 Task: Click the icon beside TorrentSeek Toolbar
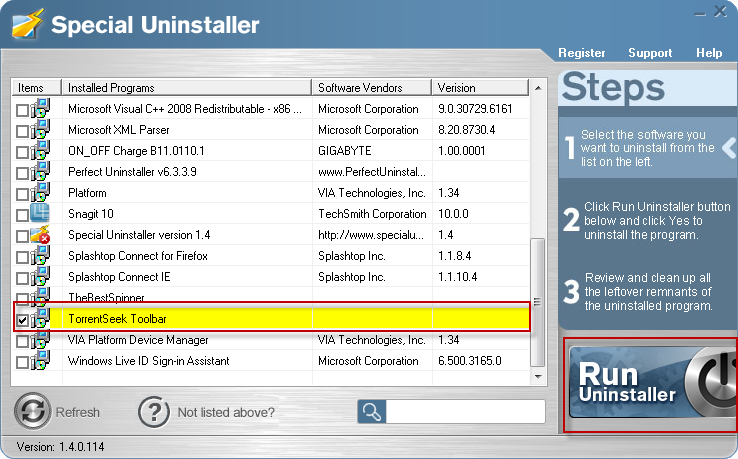click(40, 319)
